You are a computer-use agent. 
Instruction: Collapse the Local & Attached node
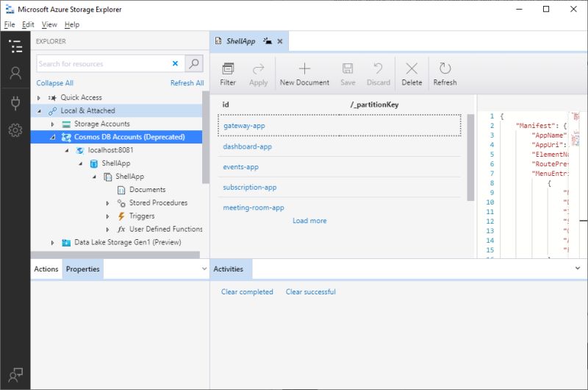pos(39,110)
